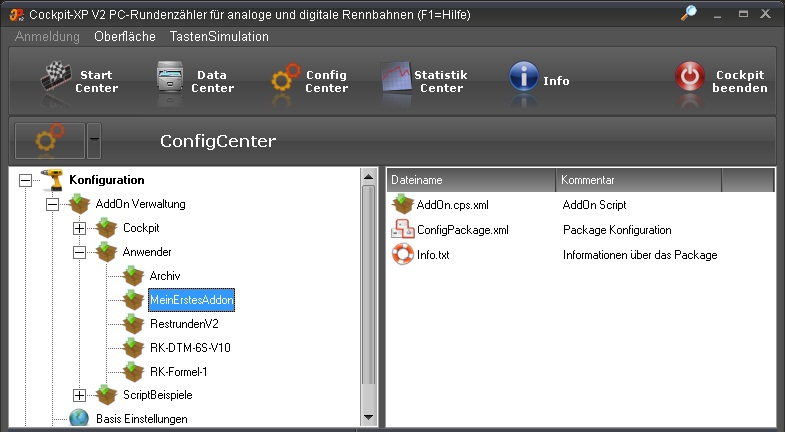The height and width of the screenshot is (432, 785).
Task: Open the TastenSimulation menu
Action: [x=219, y=37]
